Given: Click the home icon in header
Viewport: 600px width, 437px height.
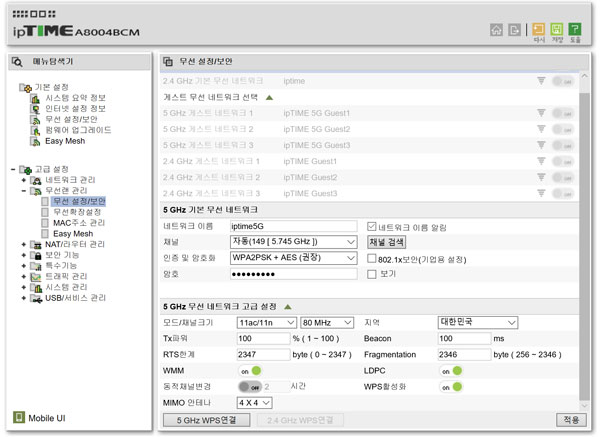Looking at the screenshot, I should (x=496, y=30).
